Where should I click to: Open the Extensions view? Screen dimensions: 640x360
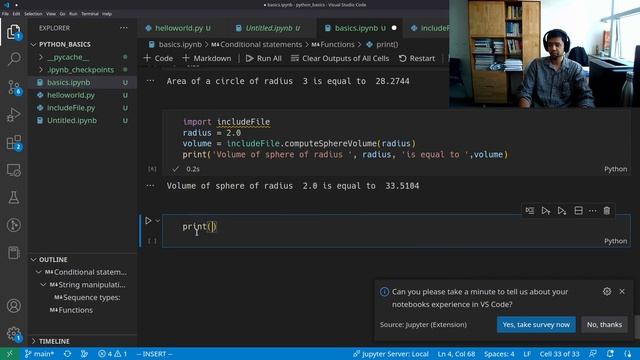[13, 143]
